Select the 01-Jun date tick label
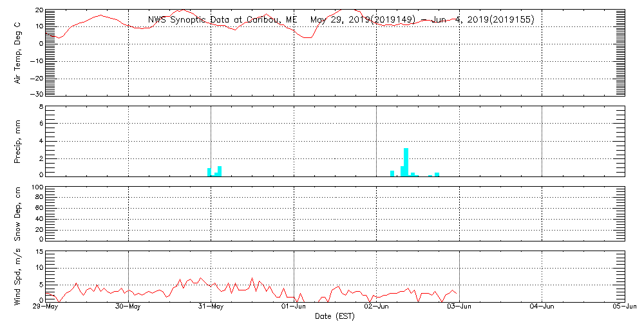Image resolution: width=644 pixels, height=322 pixels. pos(294,308)
